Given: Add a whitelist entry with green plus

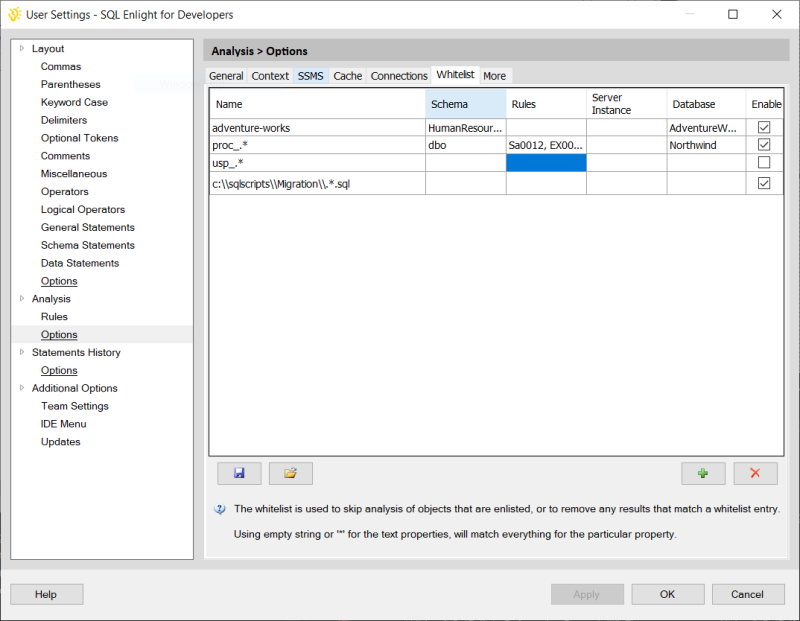Looking at the screenshot, I should point(703,473).
